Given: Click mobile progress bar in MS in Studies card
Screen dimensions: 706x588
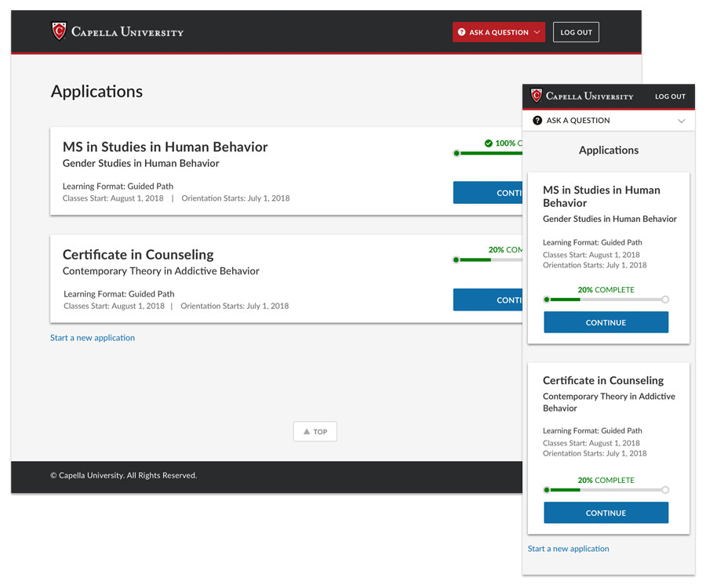Looking at the screenshot, I should [x=606, y=299].
